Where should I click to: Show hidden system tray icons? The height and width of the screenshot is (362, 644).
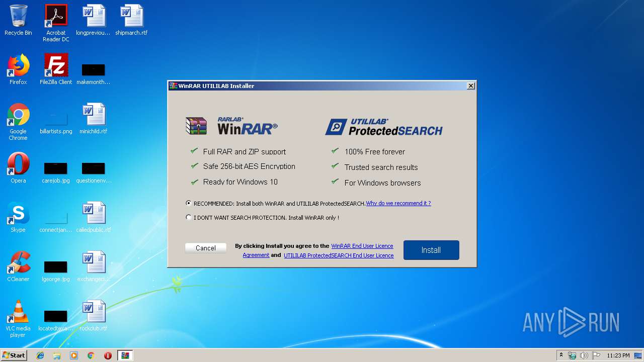coord(561,355)
